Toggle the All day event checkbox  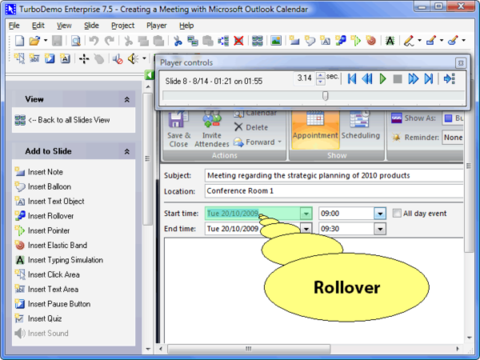[397, 213]
